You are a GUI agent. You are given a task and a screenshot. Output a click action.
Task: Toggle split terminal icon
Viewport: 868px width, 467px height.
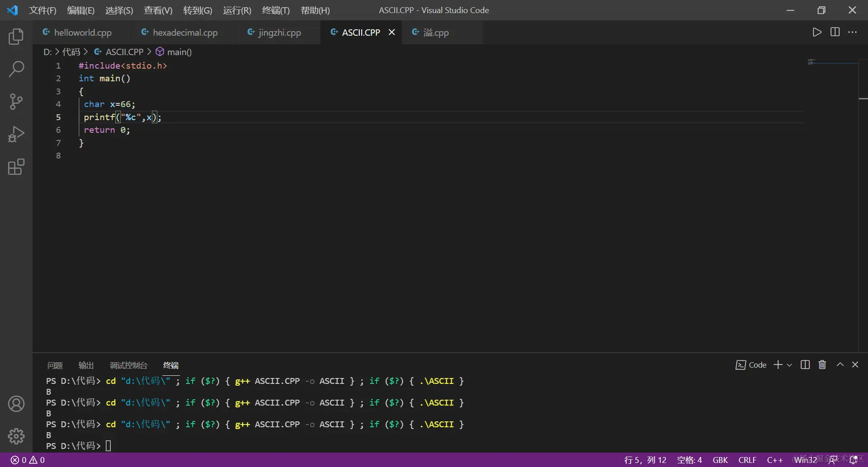pyautogui.click(x=805, y=365)
